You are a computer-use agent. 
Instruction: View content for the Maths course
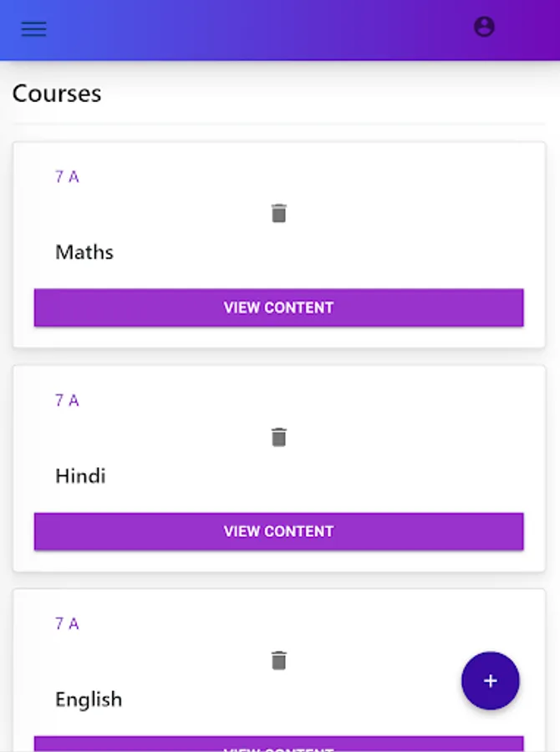(278, 307)
